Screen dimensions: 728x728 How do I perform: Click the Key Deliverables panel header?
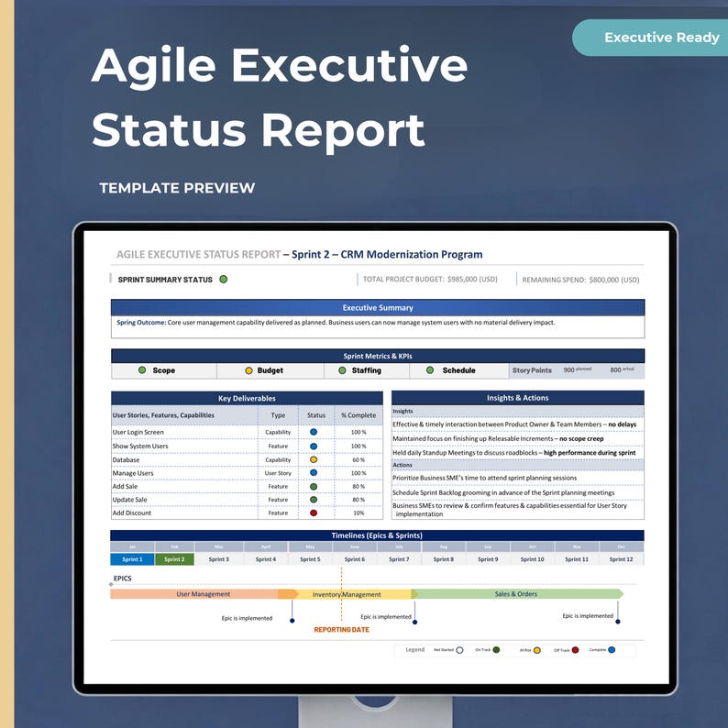247,398
